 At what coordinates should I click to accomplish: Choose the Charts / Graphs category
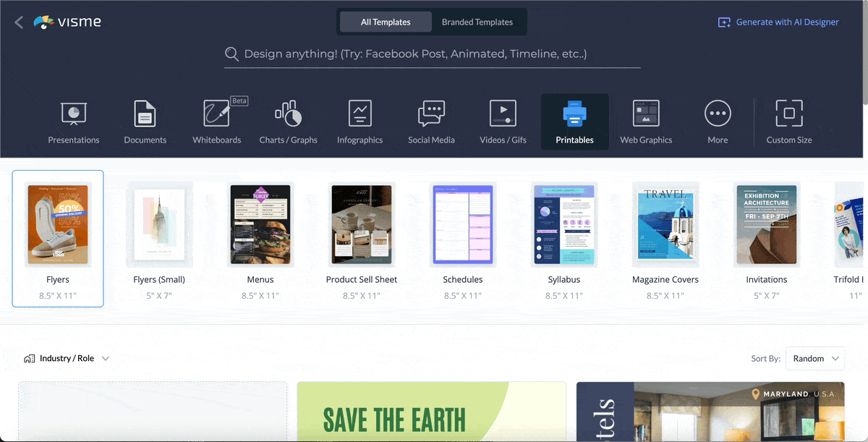point(288,122)
